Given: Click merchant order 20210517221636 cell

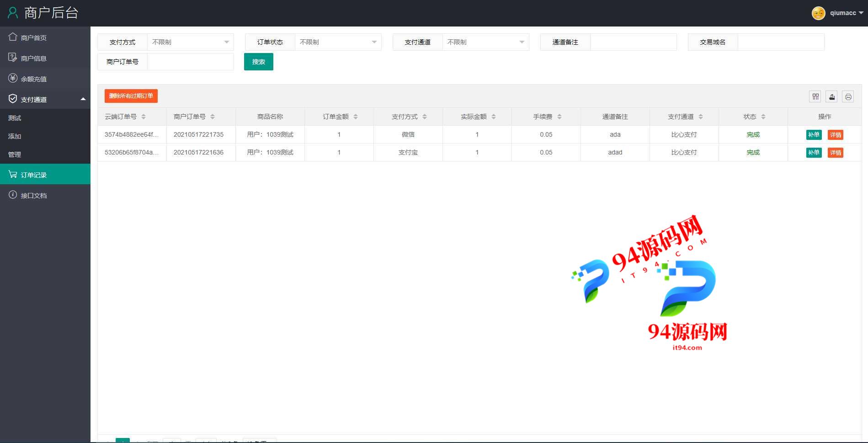Looking at the screenshot, I should (201, 152).
